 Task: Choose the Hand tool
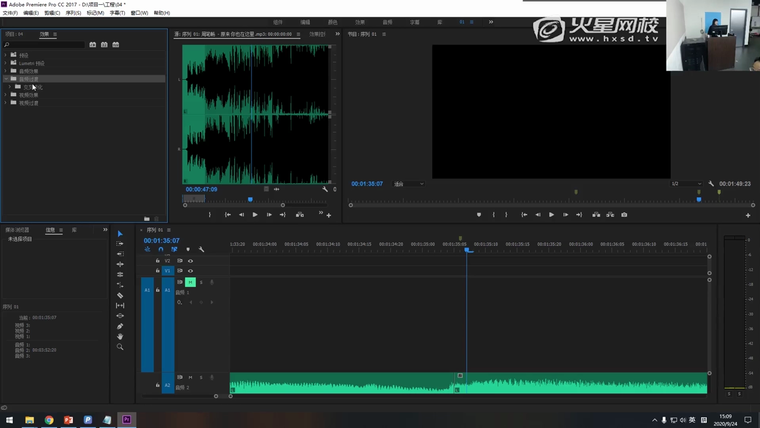tap(120, 337)
